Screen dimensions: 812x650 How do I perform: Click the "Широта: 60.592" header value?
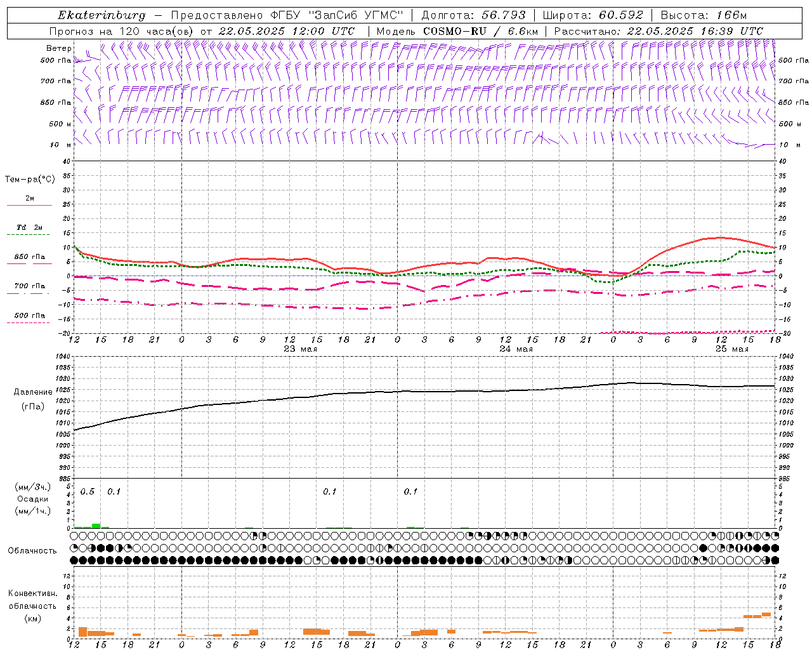point(593,15)
